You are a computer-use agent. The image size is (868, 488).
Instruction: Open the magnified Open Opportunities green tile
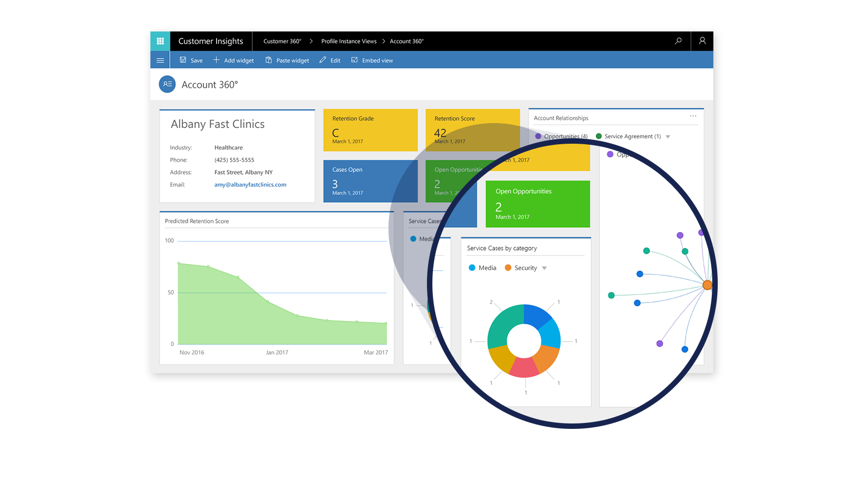pyautogui.click(x=538, y=204)
